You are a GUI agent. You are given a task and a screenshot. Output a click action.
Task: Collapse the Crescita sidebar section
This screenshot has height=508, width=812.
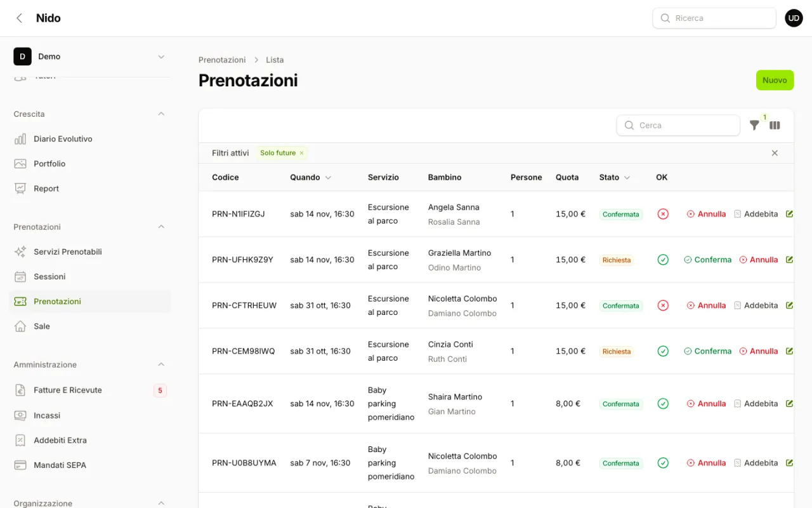(161, 114)
